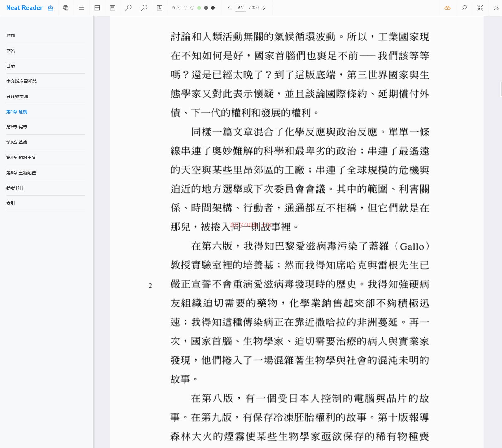Click the Neat Reader logo
The image size is (502, 448).
point(24,8)
